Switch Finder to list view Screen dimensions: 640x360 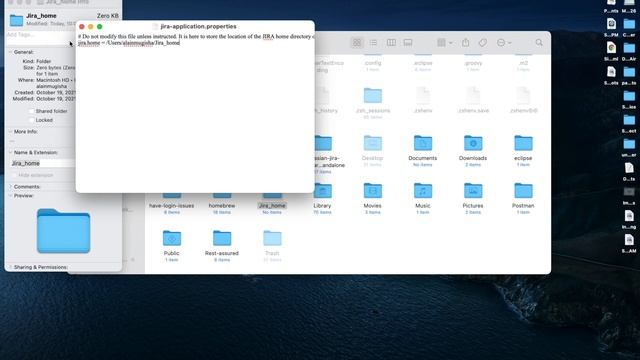coord(373,42)
